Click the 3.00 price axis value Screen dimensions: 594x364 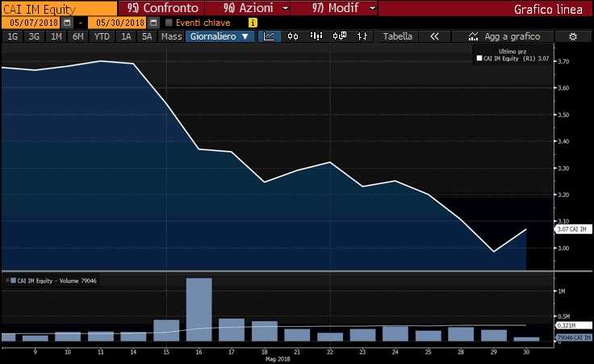tap(563, 248)
